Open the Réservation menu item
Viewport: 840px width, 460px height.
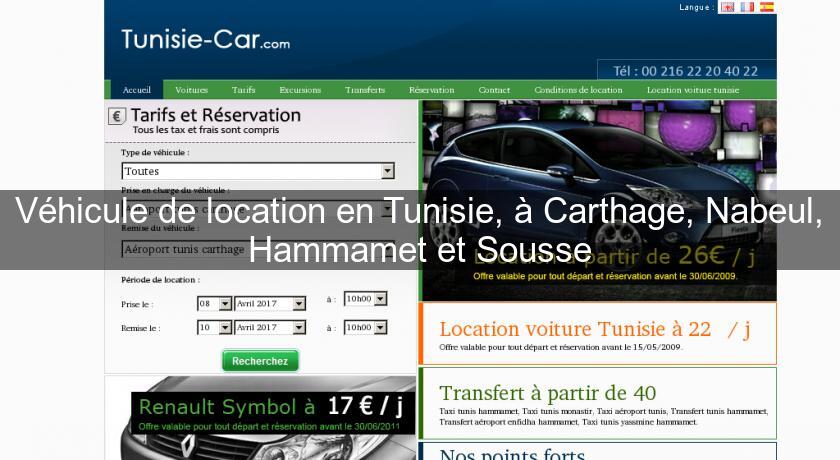pyautogui.click(x=431, y=90)
